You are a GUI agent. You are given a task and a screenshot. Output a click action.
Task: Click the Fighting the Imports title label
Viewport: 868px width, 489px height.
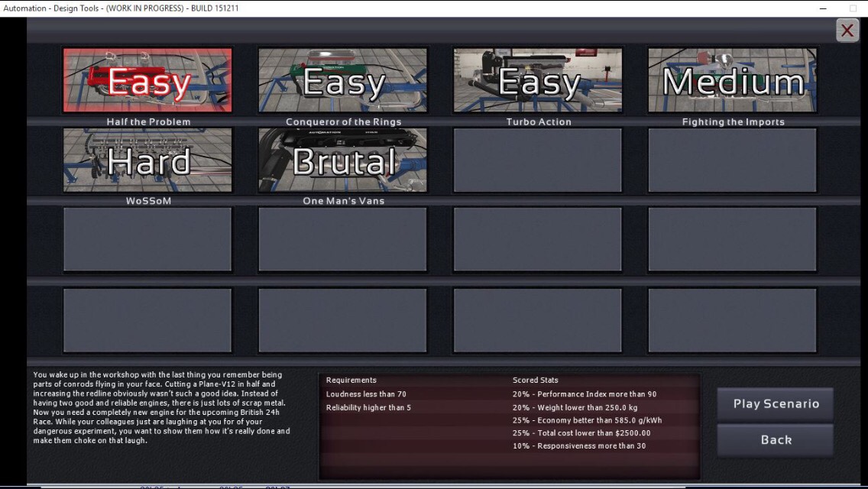pyautogui.click(x=733, y=121)
